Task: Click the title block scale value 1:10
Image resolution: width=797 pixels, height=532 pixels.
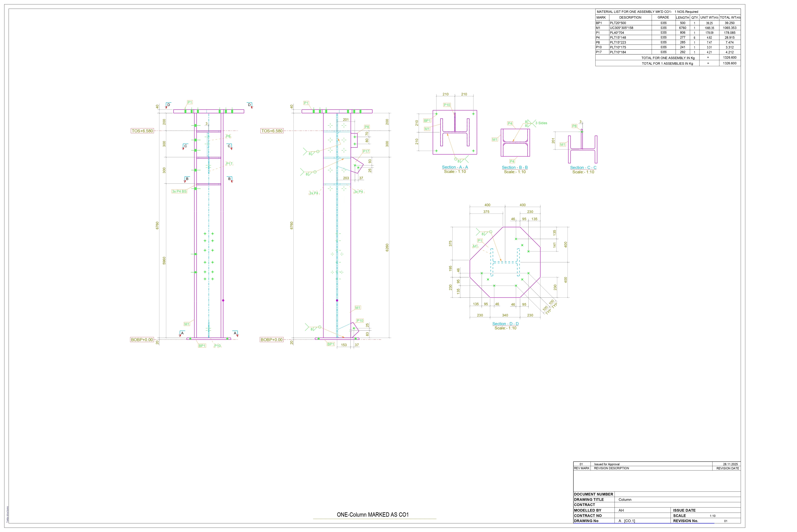Action: (713, 516)
